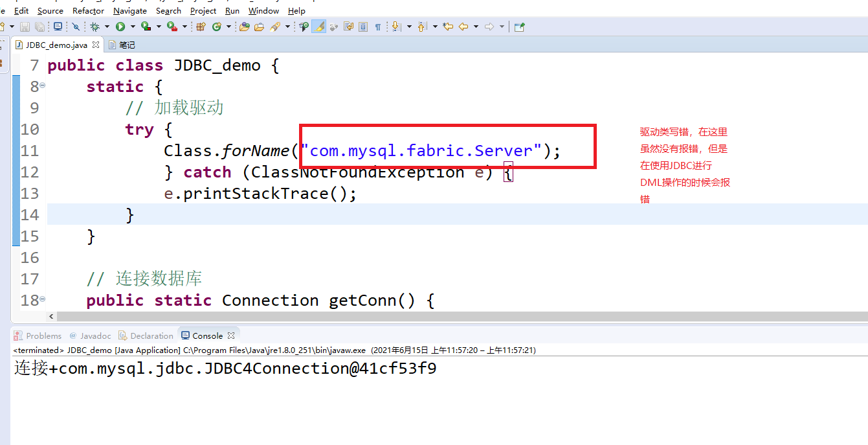Switch to the Problems tab
Image resolution: width=868 pixels, height=445 pixels.
click(44, 336)
